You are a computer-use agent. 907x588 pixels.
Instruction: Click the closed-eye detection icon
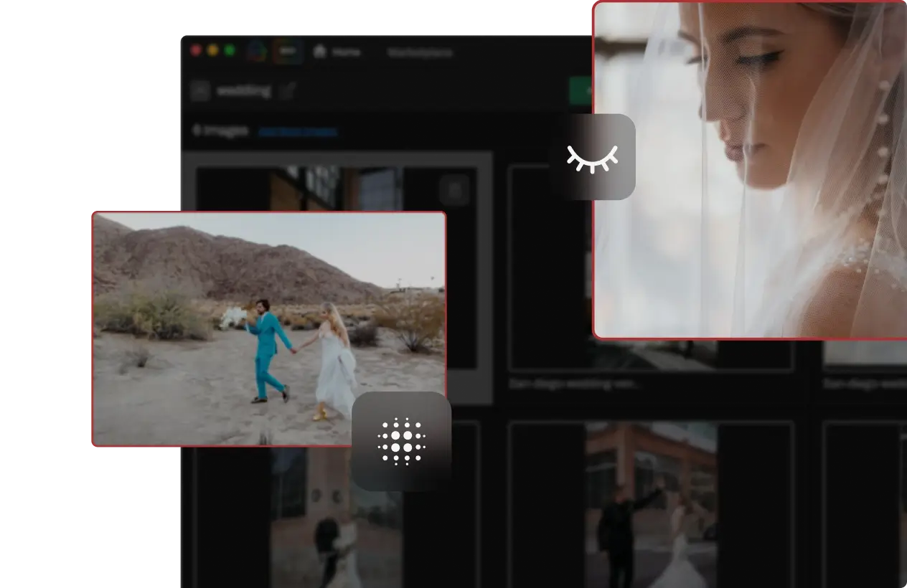click(x=592, y=157)
